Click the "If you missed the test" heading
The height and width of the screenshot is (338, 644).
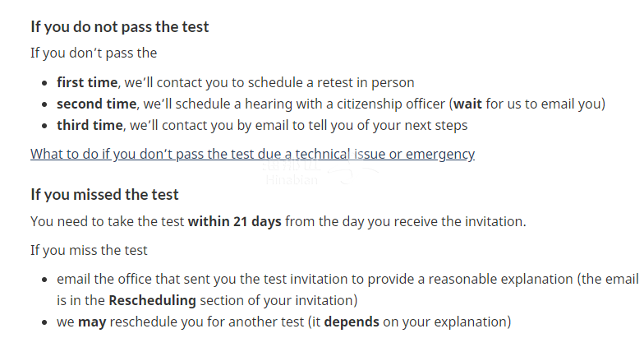coord(104,195)
